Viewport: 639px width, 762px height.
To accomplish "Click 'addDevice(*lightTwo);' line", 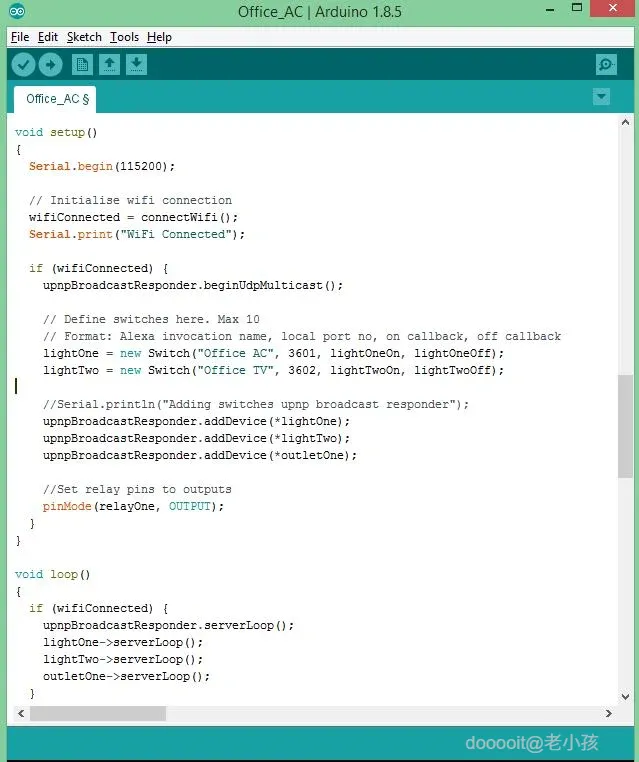I will (196, 438).
